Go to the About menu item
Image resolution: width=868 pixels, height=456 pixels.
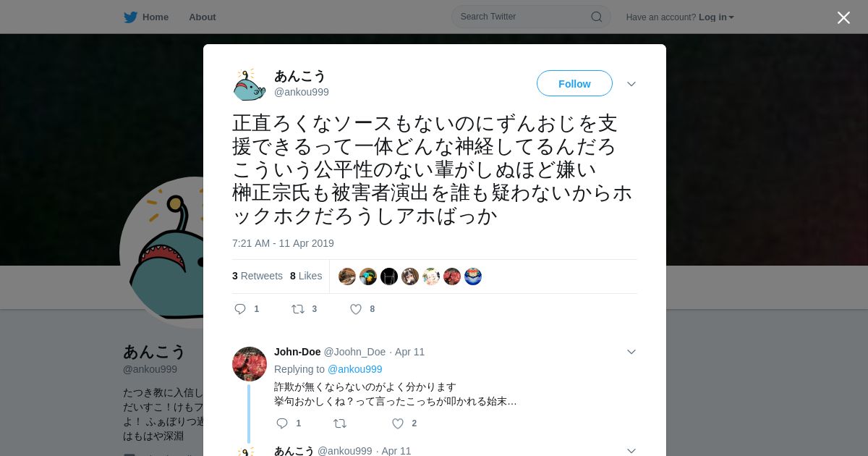pos(203,17)
